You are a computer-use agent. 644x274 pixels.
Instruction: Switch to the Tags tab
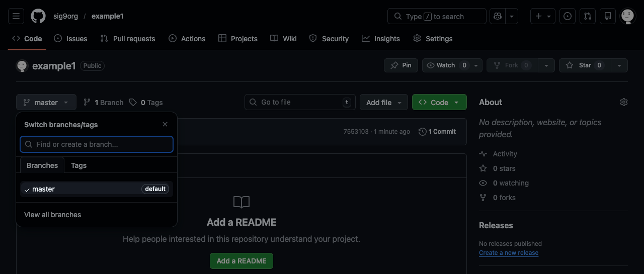(78, 165)
